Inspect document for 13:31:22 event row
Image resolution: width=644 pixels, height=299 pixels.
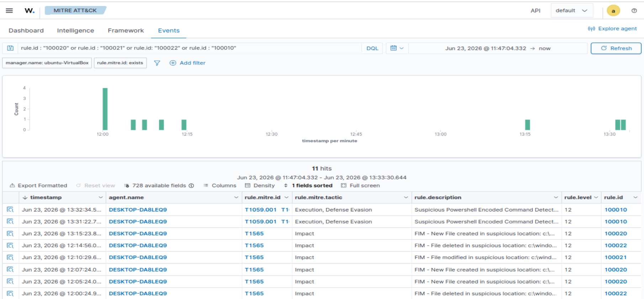click(10, 221)
